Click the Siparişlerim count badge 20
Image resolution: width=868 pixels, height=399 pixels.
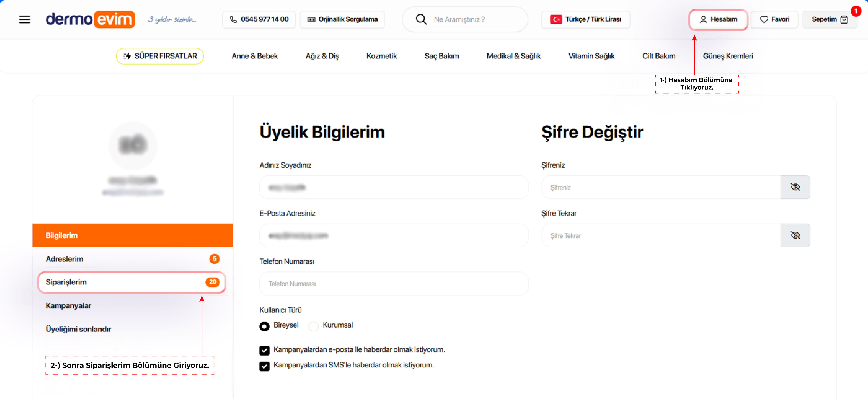[213, 282]
